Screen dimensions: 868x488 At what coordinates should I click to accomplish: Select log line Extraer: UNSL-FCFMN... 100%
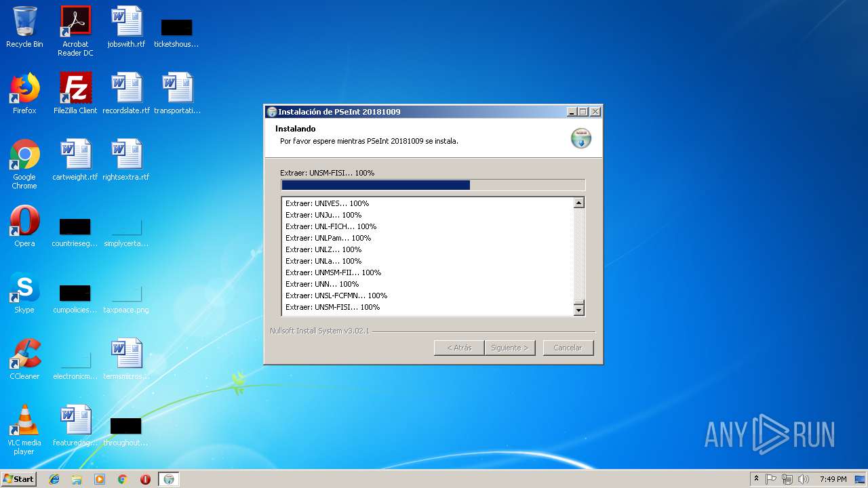coord(336,296)
